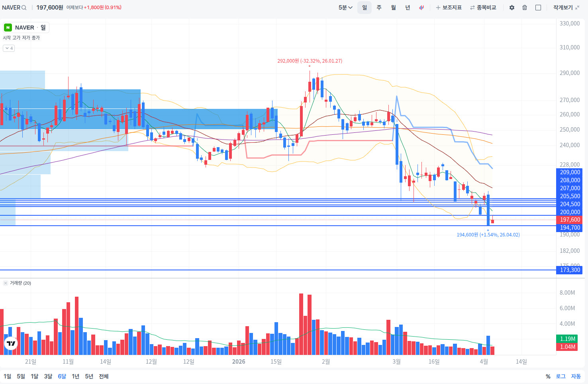This screenshot has height=384, width=588.
Task: Click the 197,600원 price in the header
Action: pos(50,8)
